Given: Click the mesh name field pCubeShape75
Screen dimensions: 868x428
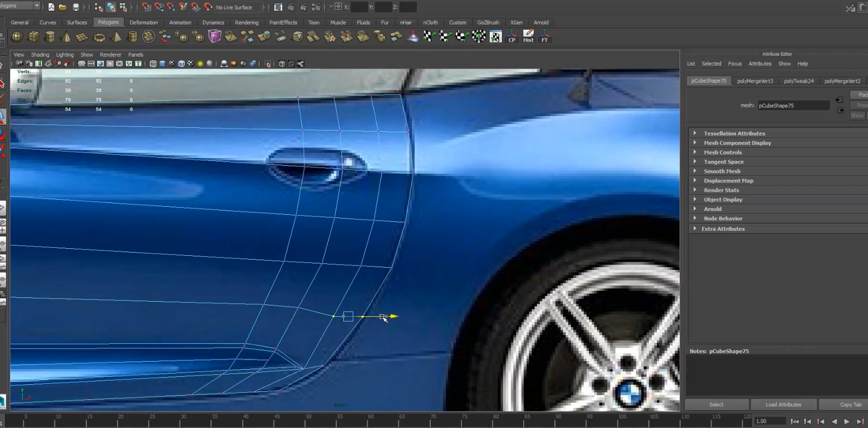Looking at the screenshot, I should click(793, 106).
